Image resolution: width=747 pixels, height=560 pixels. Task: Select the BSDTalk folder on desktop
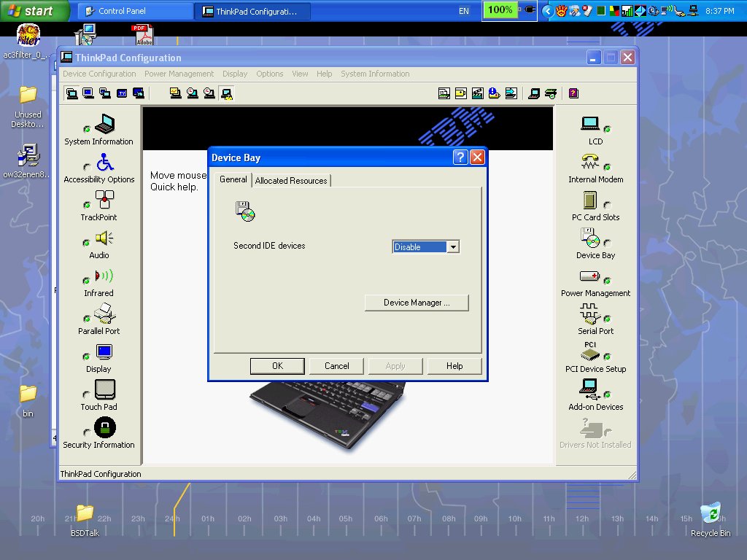(x=85, y=520)
